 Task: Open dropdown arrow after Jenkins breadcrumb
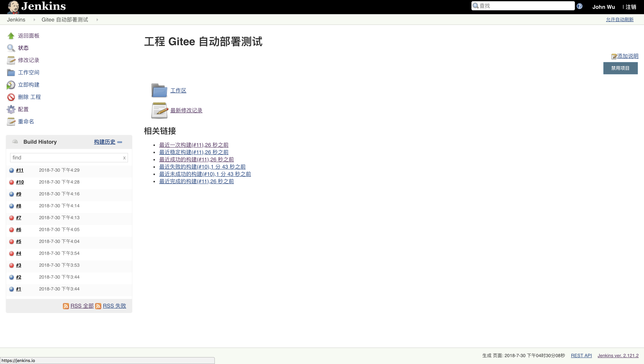click(34, 20)
